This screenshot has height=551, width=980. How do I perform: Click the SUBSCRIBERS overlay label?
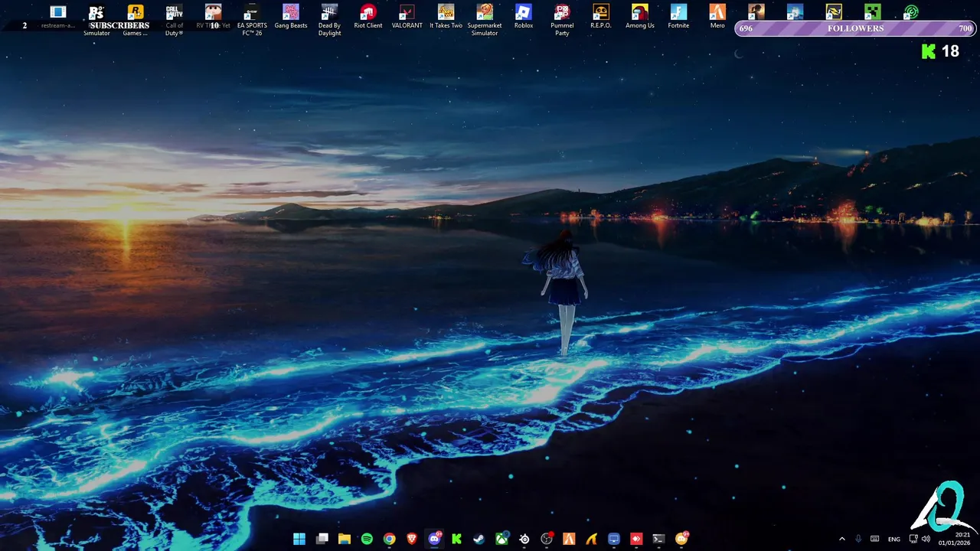[119, 25]
